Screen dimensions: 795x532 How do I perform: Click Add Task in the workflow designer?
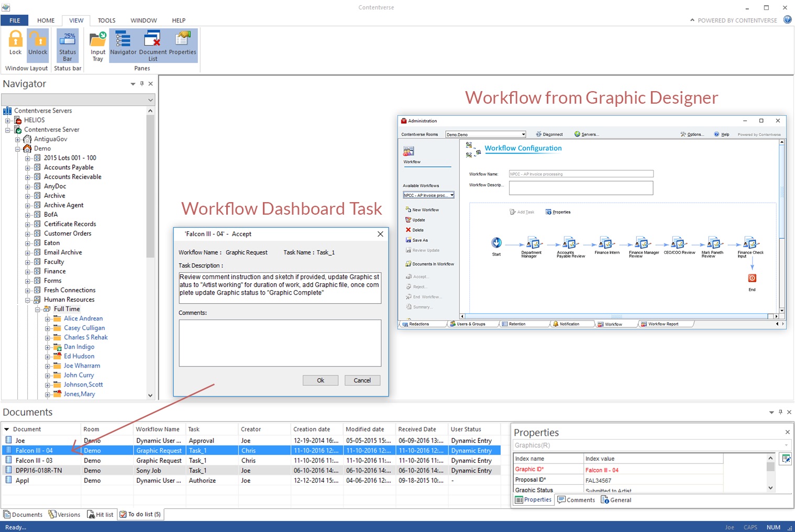pyautogui.click(x=522, y=212)
